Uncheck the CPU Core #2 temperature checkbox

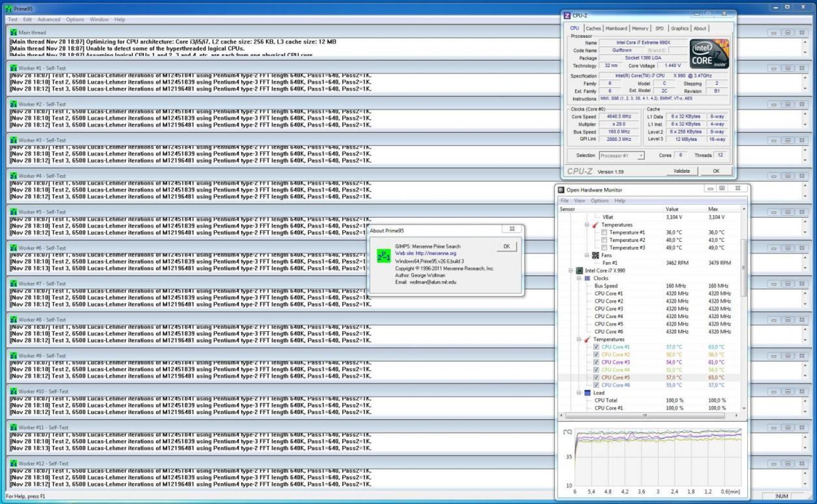pyautogui.click(x=596, y=355)
